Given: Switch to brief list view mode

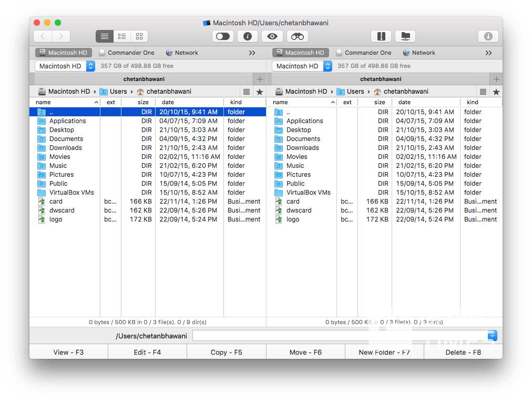Looking at the screenshot, I should click(x=122, y=36).
